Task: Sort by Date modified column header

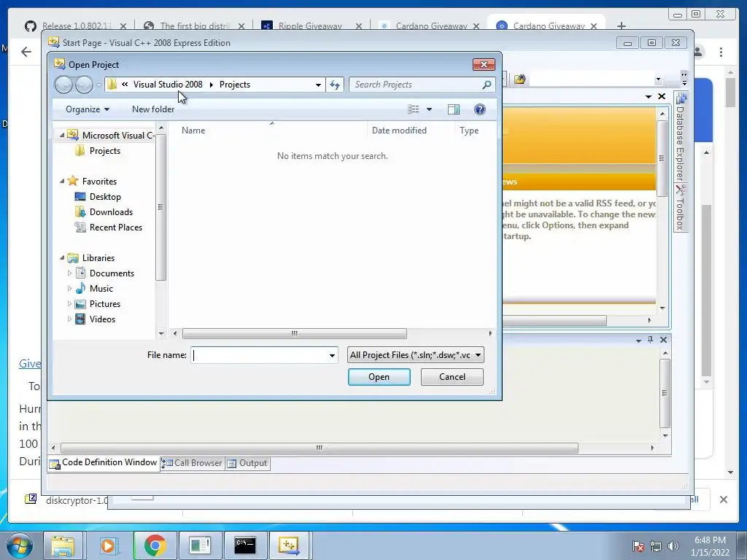Action: pos(399,131)
